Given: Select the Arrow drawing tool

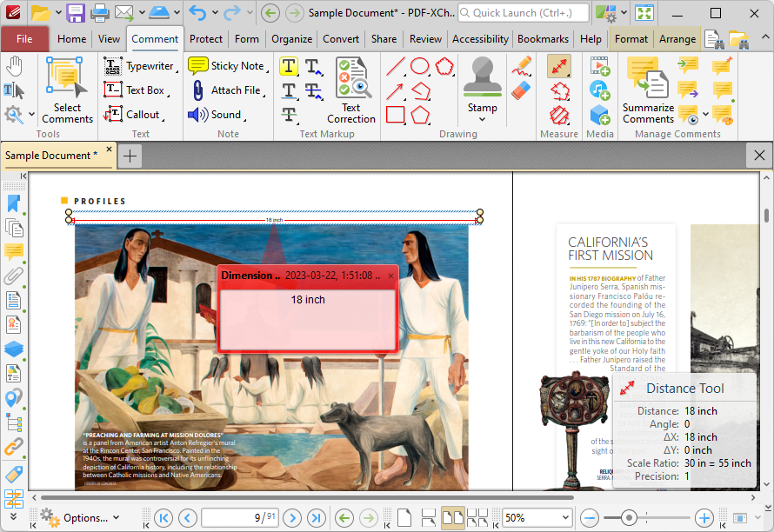Looking at the screenshot, I should 396,90.
